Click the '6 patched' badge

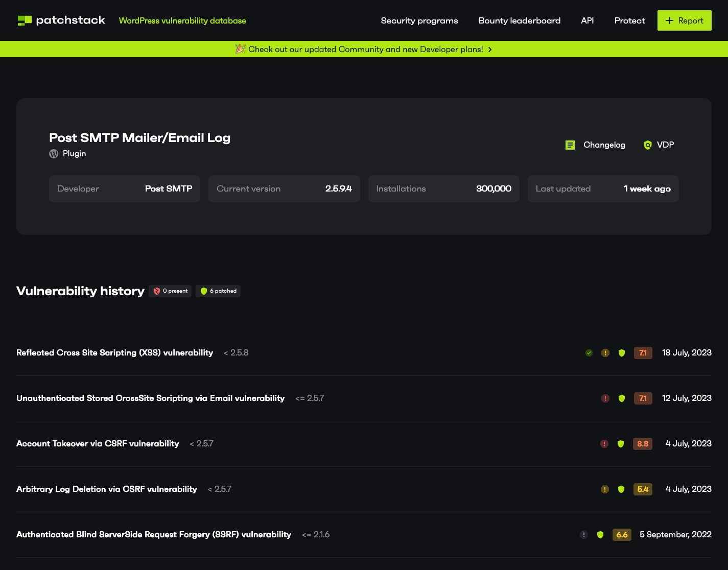[x=218, y=291]
